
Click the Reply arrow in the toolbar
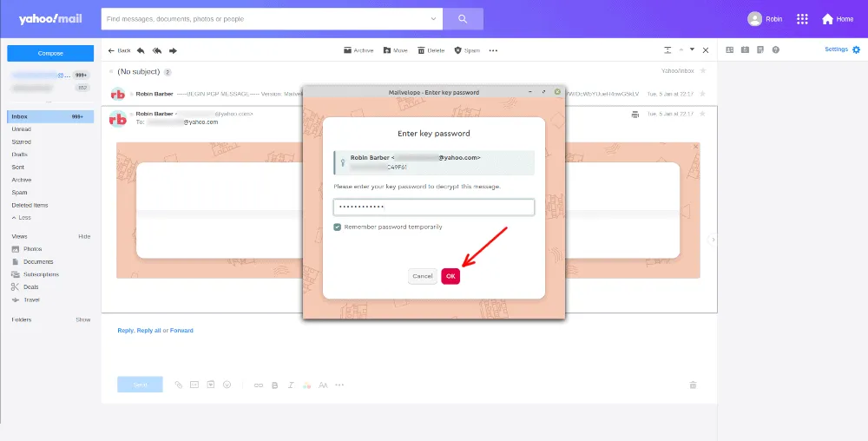coord(141,50)
